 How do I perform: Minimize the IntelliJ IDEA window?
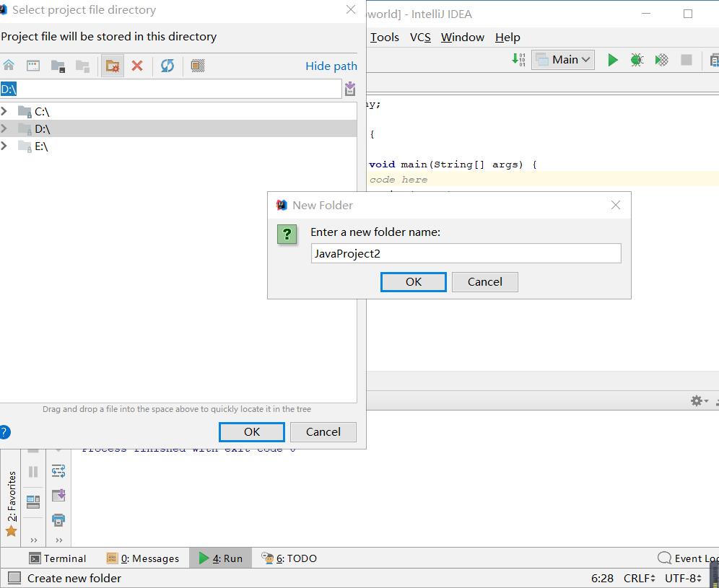click(x=646, y=14)
